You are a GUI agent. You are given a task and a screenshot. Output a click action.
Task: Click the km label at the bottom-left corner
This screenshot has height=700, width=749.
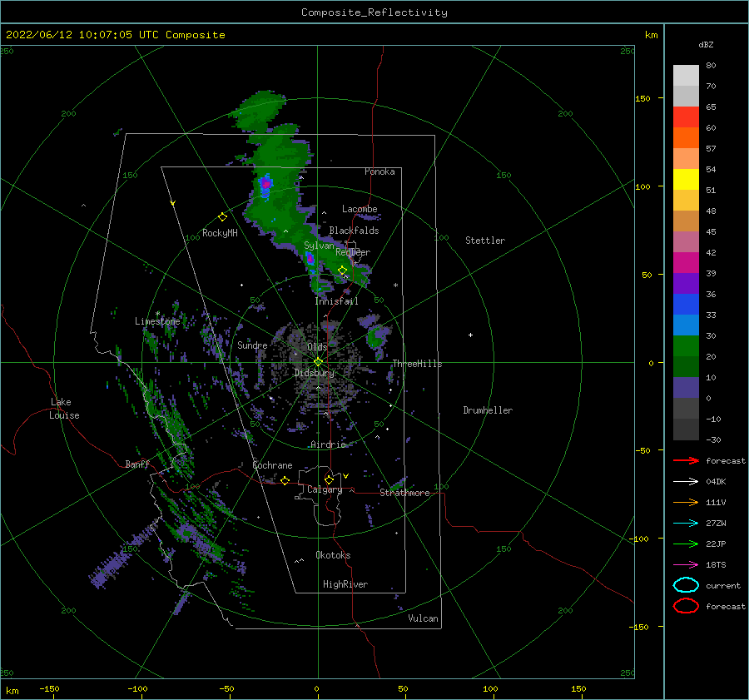[x=12, y=691]
